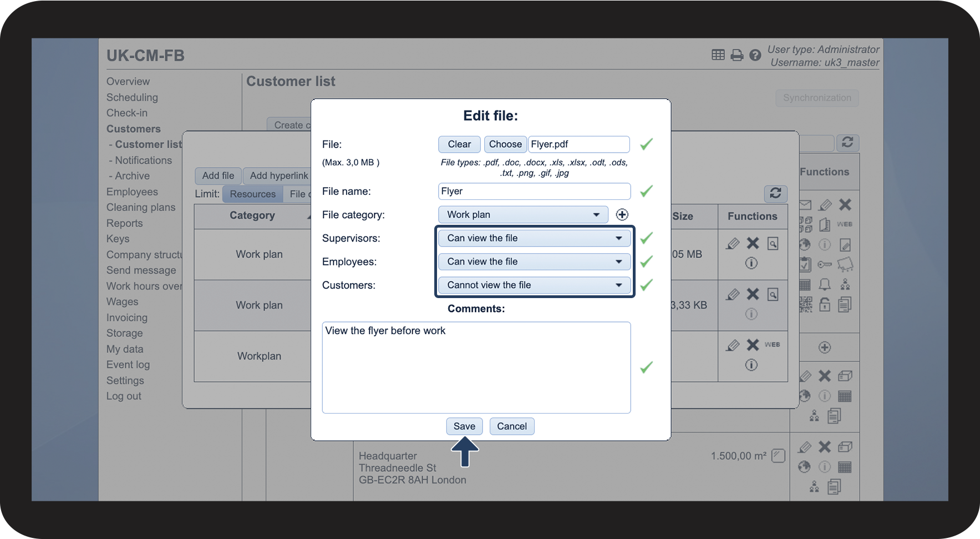The height and width of the screenshot is (539, 980).
Task: Expand the Employees permission dropdown
Action: (x=534, y=261)
